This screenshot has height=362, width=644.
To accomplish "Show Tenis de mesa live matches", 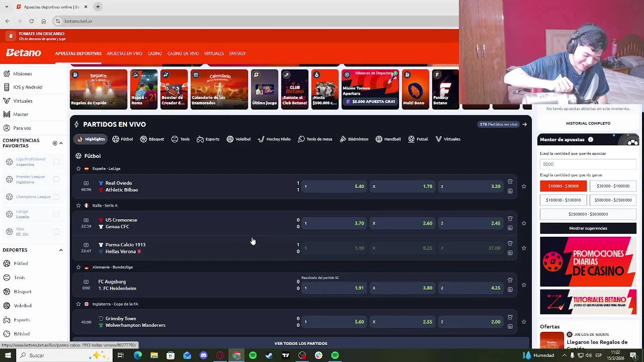I will pyautogui.click(x=315, y=139).
